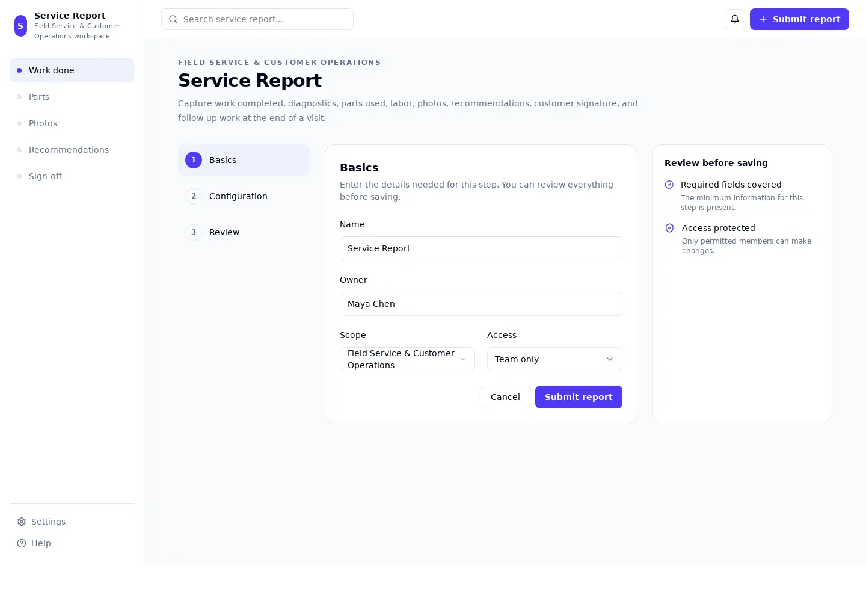Click the purple S workspace logo
The width and height of the screenshot is (866, 616).
pos(20,26)
